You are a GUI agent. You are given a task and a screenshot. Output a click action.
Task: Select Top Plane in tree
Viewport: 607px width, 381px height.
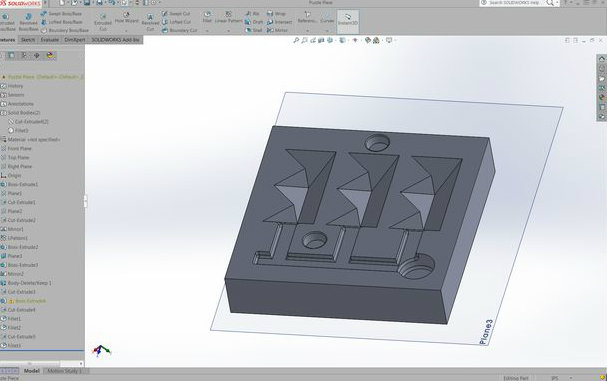15,158
